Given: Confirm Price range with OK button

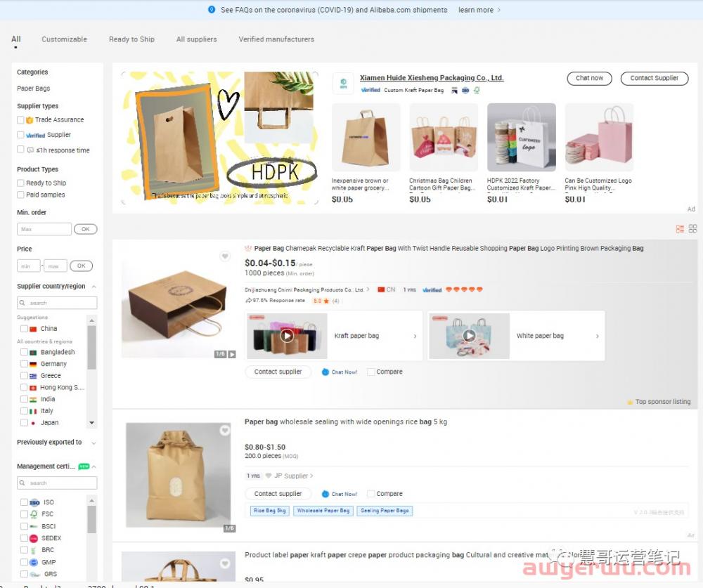Looking at the screenshot, I should 81,266.
